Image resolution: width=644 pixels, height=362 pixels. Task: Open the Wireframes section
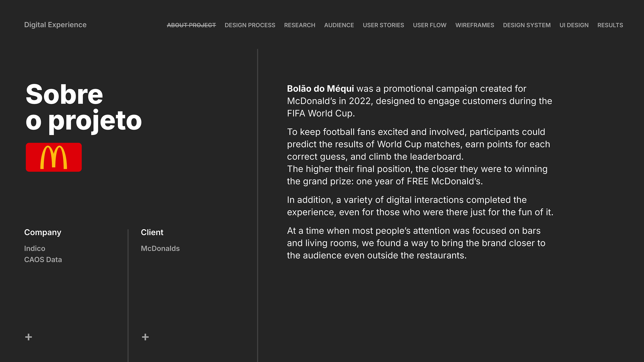pos(474,25)
